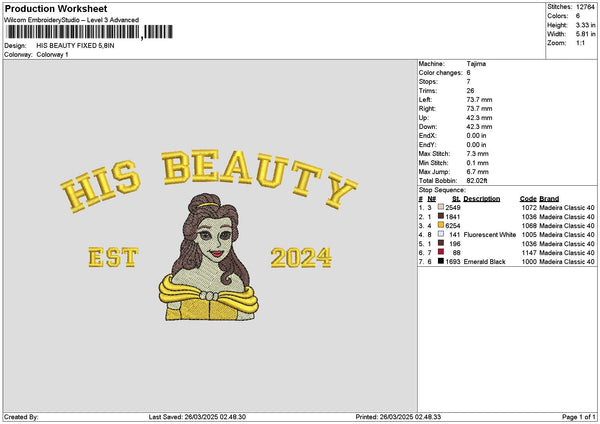This screenshot has width=600, height=424.
Task: Click the 'Stop Sequence:' heading
Action: [x=442, y=190]
